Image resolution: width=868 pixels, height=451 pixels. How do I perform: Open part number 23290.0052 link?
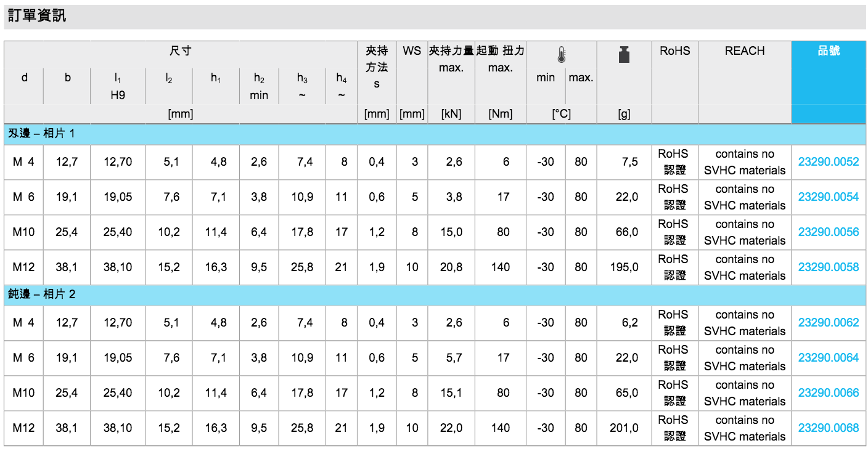pyautogui.click(x=828, y=162)
